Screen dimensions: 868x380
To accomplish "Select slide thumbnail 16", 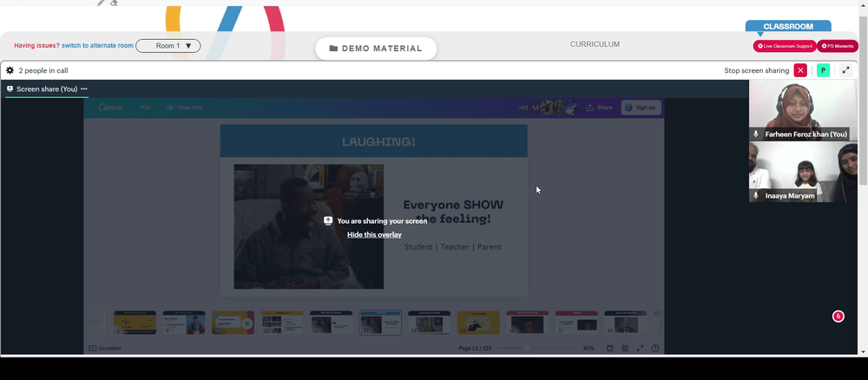I will (x=527, y=323).
